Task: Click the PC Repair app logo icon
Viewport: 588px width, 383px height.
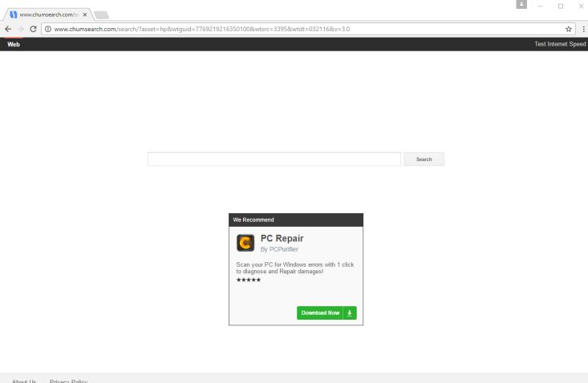Action: click(x=245, y=243)
